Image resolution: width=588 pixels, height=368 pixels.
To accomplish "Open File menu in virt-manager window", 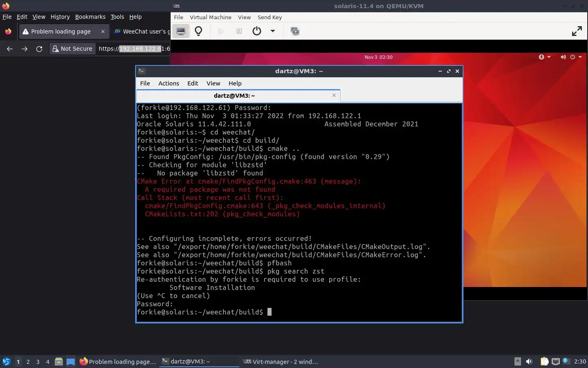I will point(178,17).
